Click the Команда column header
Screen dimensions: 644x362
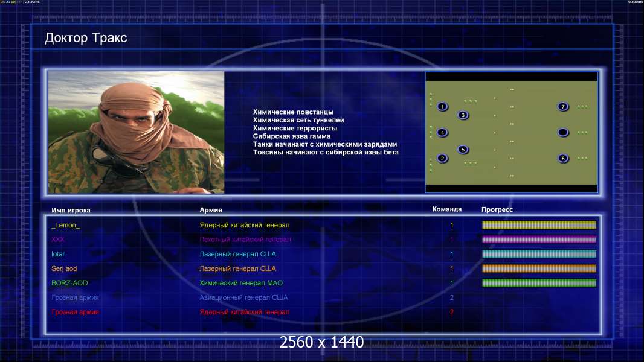click(447, 209)
